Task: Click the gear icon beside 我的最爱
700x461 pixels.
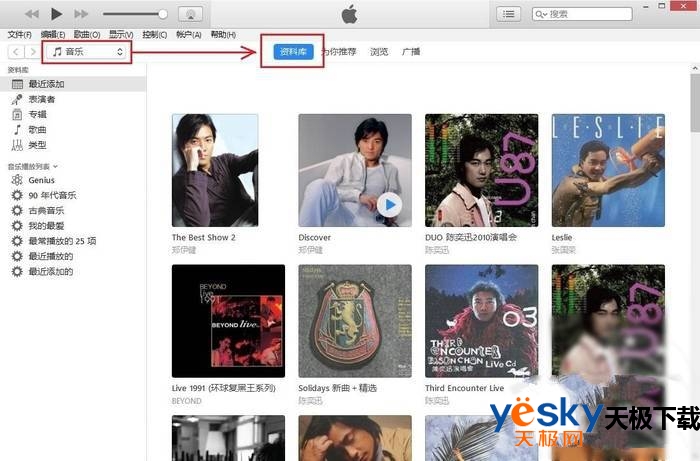Action: [17, 225]
